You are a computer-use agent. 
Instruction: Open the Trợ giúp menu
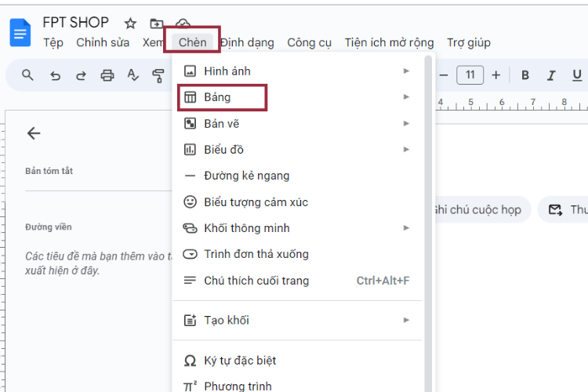(469, 43)
